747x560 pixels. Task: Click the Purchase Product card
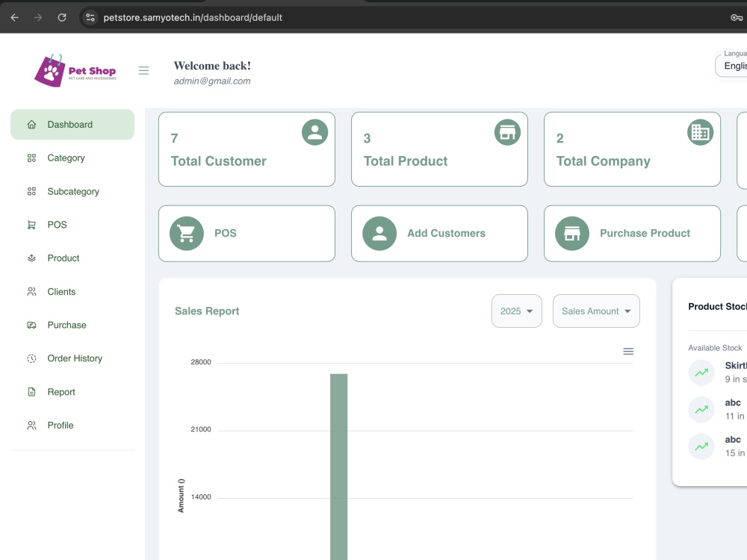point(632,233)
